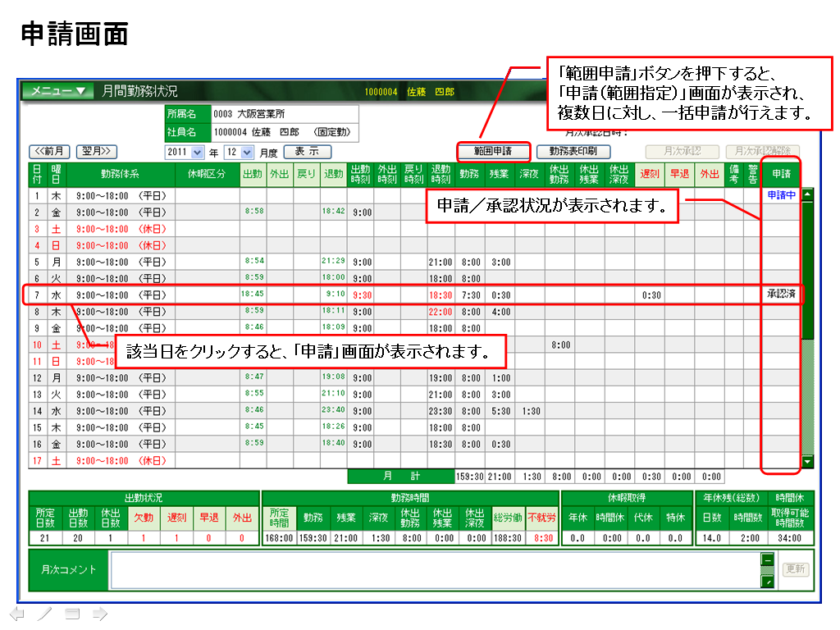
Task: Select red day 3 土 date cell
Action: click(38, 230)
